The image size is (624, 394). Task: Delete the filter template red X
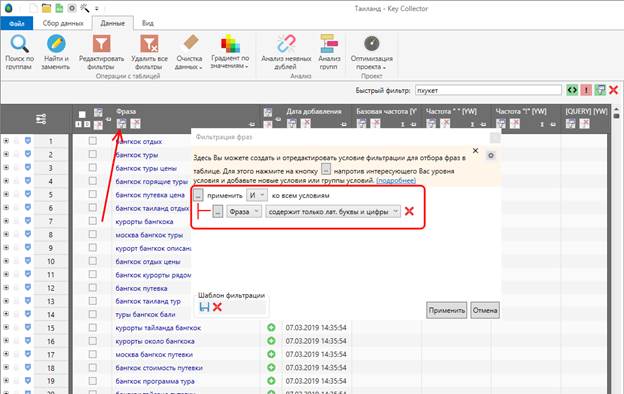[x=217, y=307]
